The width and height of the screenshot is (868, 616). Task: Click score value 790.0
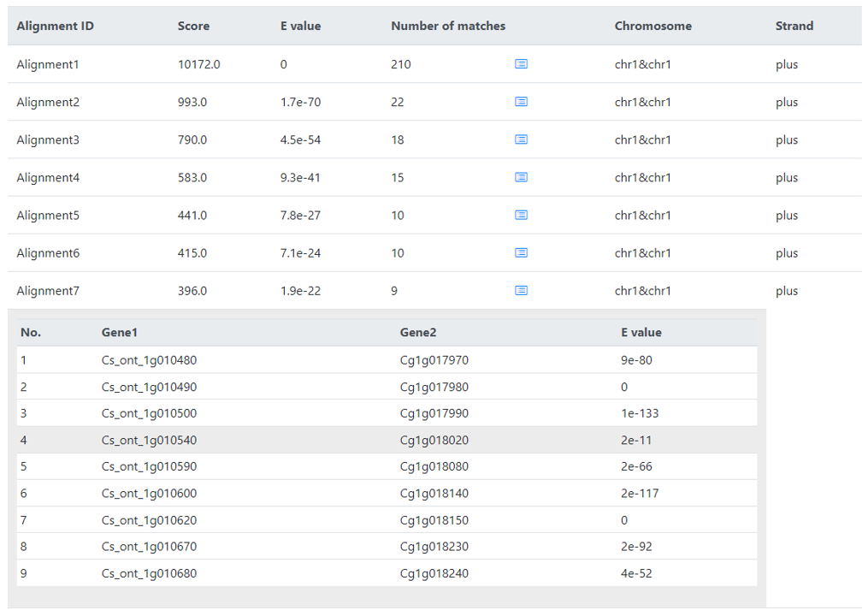192,139
